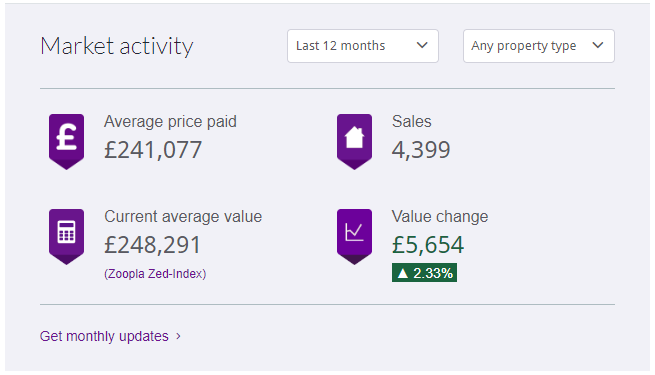The image size is (655, 375).
Task: Click the 4,399 sales figure
Action: pyautogui.click(x=421, y=149)
